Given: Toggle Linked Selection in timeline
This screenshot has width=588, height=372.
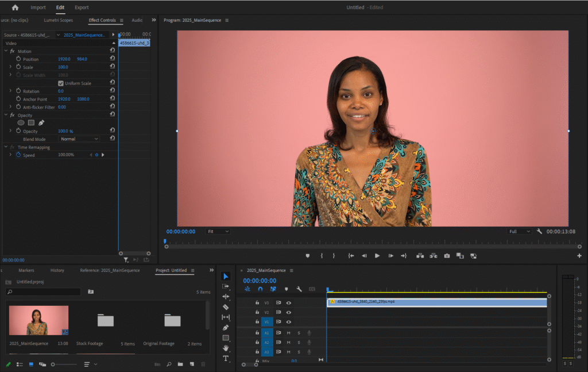Looking at the screenshot, I should (273, 289).
